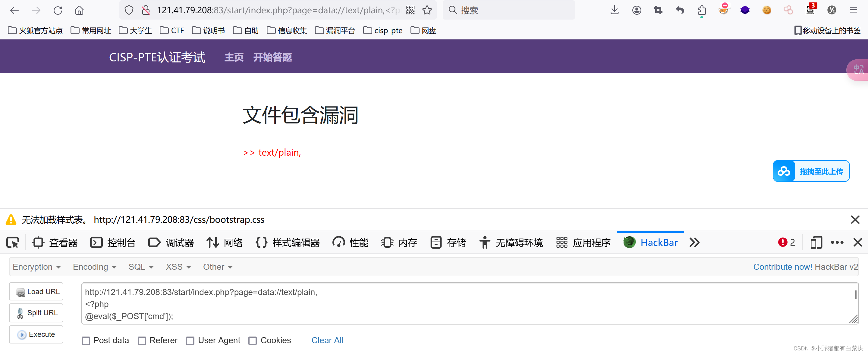Open DevTools customize menu (three dots)

coord(837,242)
